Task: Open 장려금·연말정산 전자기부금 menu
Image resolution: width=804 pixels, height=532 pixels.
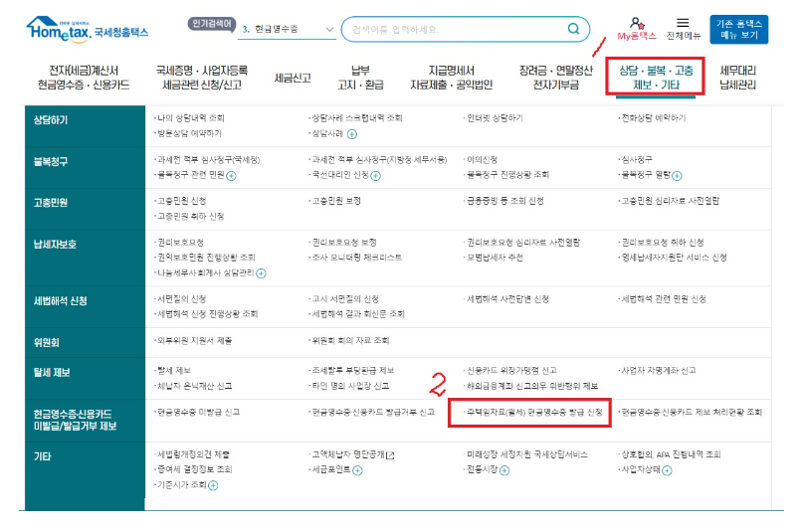Action: [x=556, y=78]
